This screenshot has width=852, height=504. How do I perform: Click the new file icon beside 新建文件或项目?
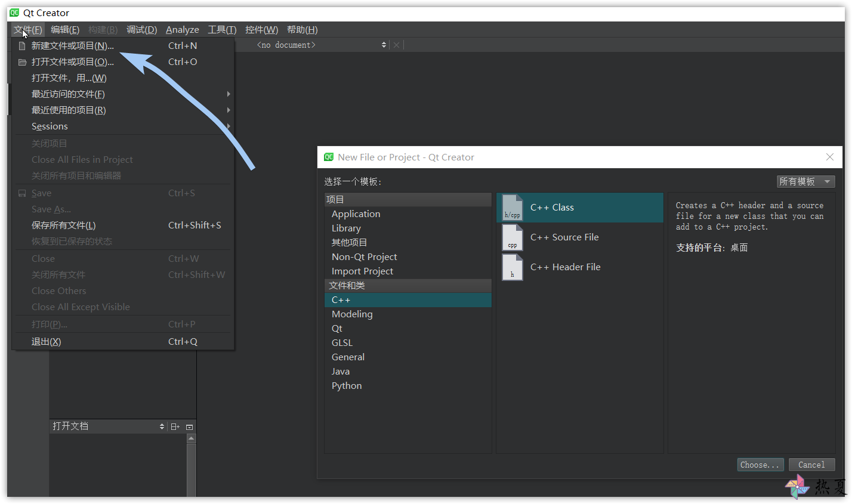(22, 46)
